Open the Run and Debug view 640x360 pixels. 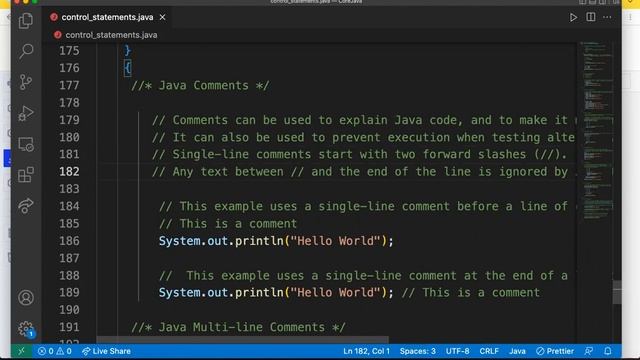tap(26, 113)
